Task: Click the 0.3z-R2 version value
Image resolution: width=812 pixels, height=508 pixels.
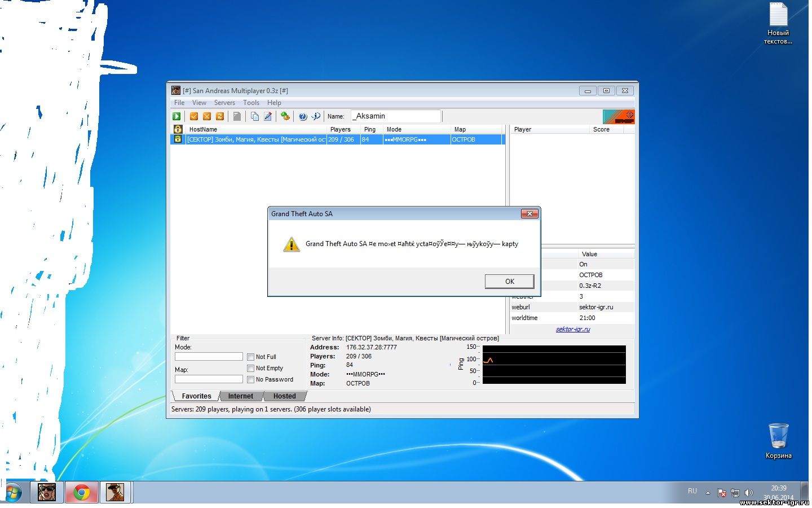Action: click(x=590, y=286)
